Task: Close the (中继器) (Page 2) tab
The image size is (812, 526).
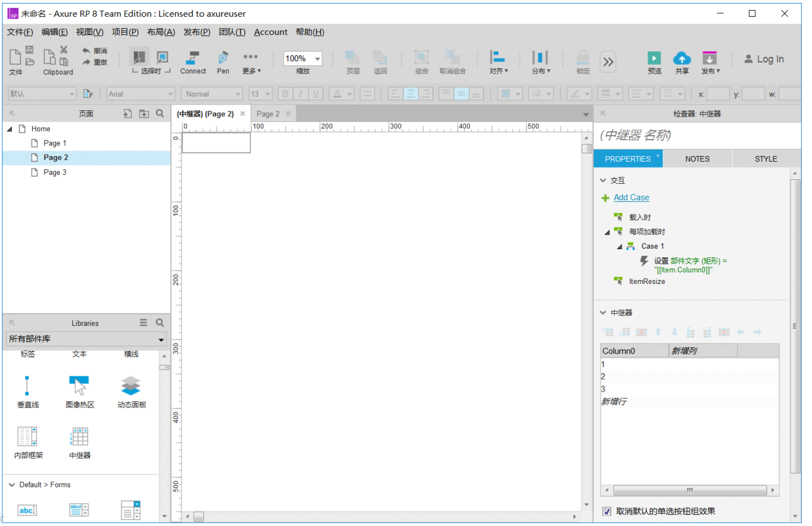Action: tap(243, 113)
